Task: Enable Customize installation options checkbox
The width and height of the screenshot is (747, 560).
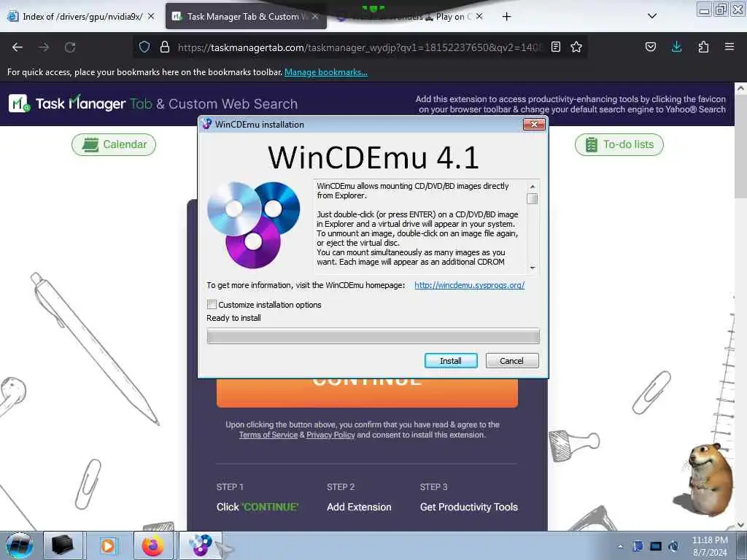Action: (212, 304)
